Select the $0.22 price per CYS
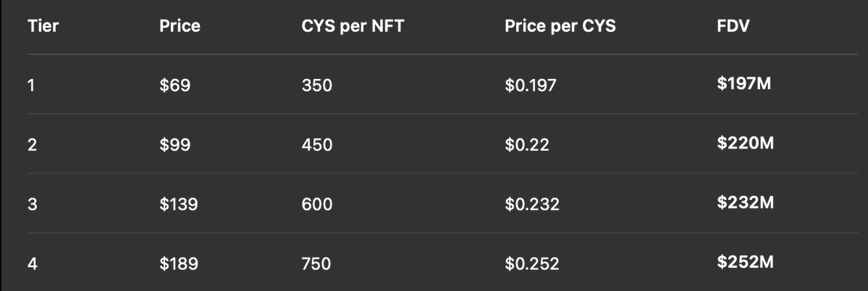 tap(527, 145)
